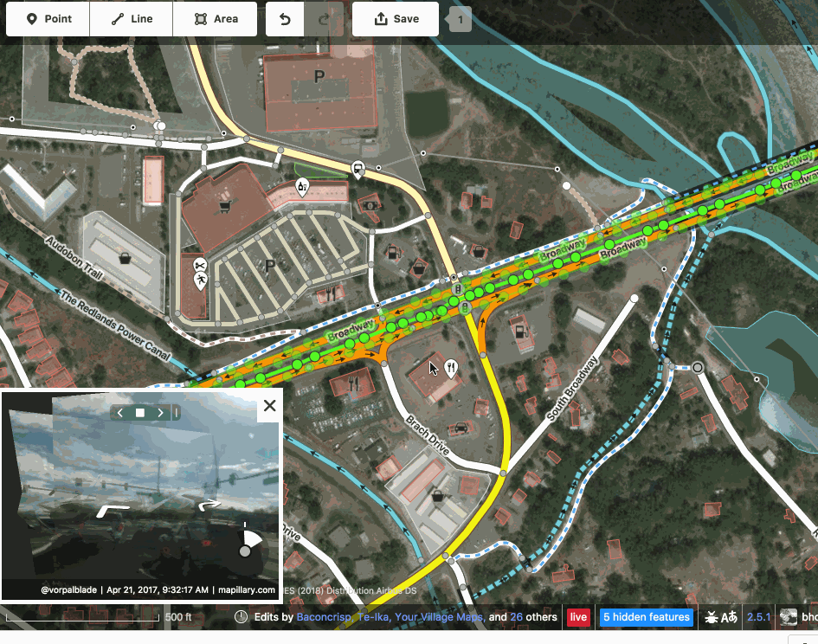Open the edit history clock icon
Image resolution: width=818 pixels, height=644 pixels.
click(x=241, y=617)
